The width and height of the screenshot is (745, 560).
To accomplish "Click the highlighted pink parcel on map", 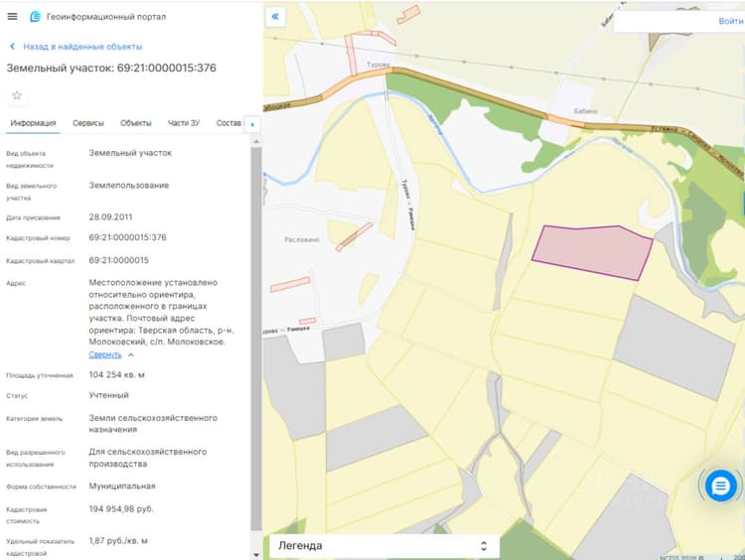I will [x=592, y=252].
